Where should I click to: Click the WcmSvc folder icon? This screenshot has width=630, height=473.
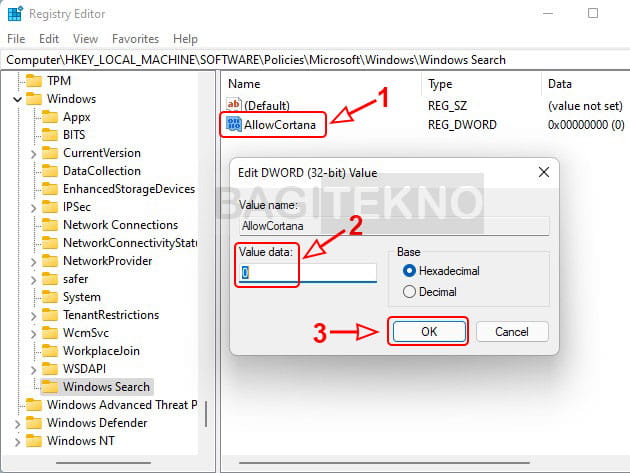click(50, 333)
